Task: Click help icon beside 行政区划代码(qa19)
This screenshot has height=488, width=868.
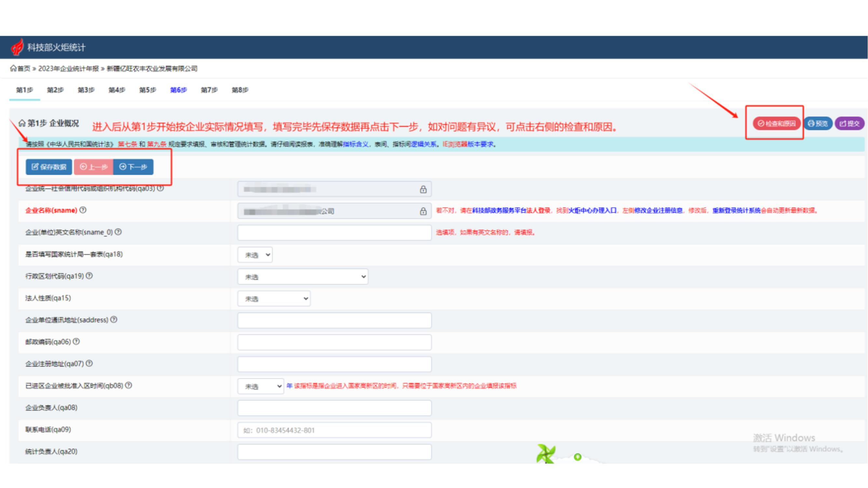Action: pos(89,276)
